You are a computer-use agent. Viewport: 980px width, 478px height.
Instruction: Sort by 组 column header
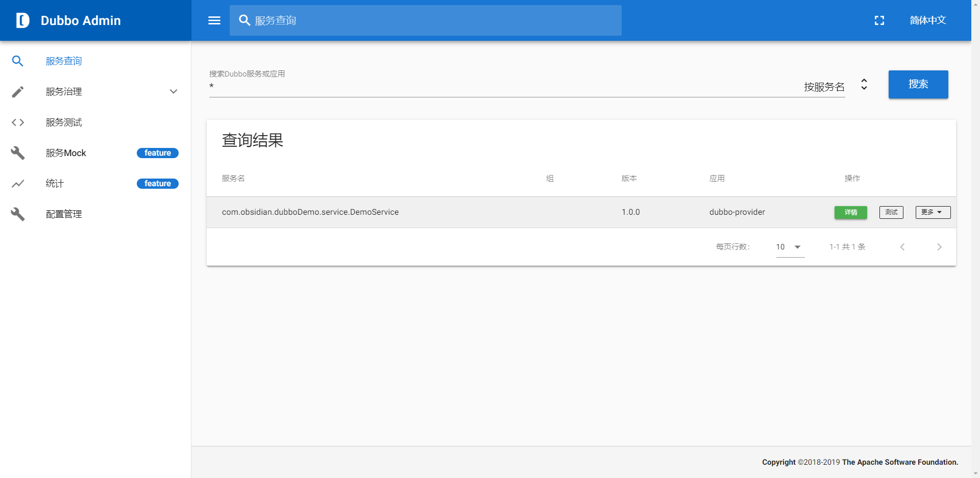550,179
